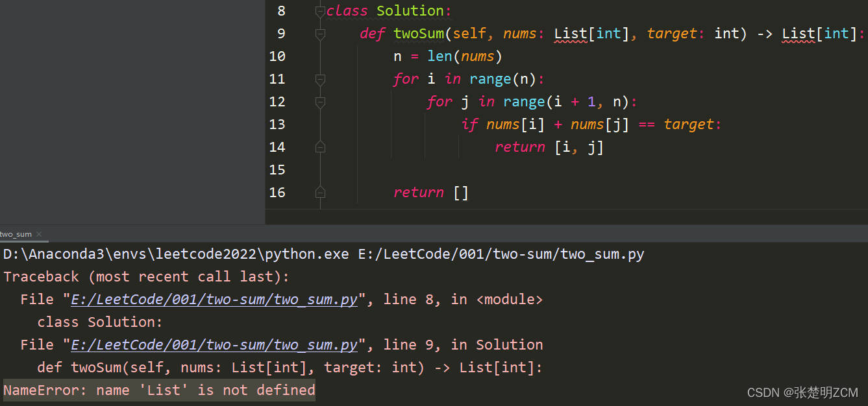Close the two_sum run tab
This screenshot has width=868, height=406.
[x=38, y=233]
